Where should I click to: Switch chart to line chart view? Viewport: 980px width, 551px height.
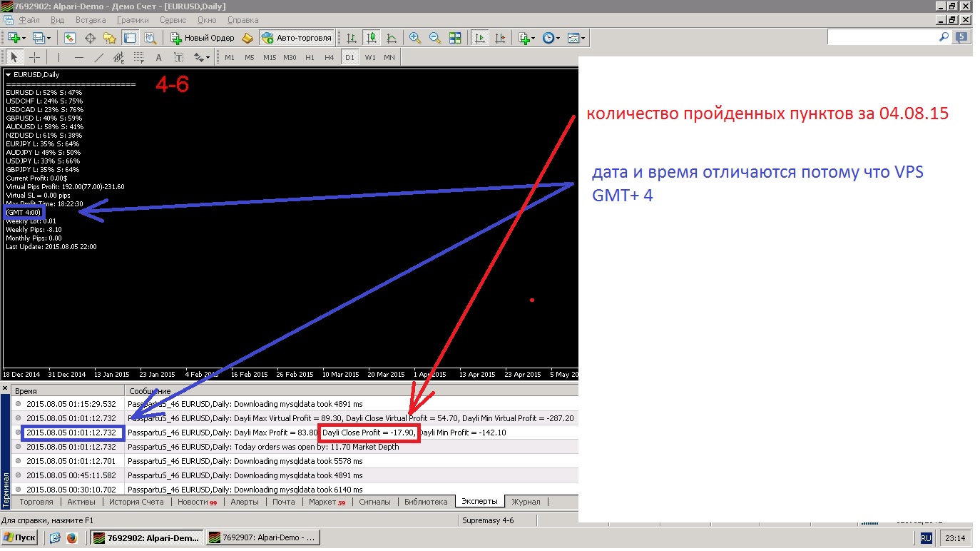pos(391,38)
